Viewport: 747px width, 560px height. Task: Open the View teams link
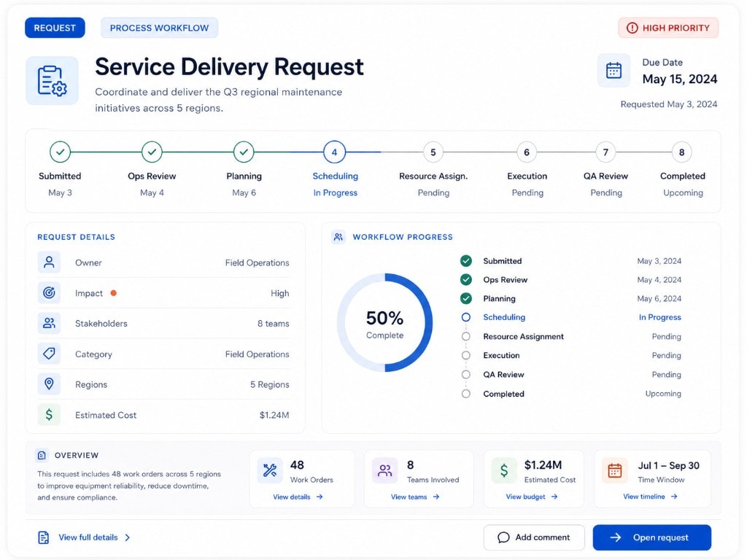point(415,497)
